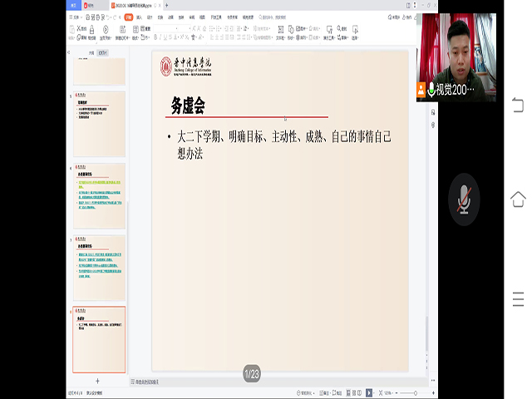Add a new slide with the plus button
Viewport: 532px width, 399px height.
(x=97, y=381)
